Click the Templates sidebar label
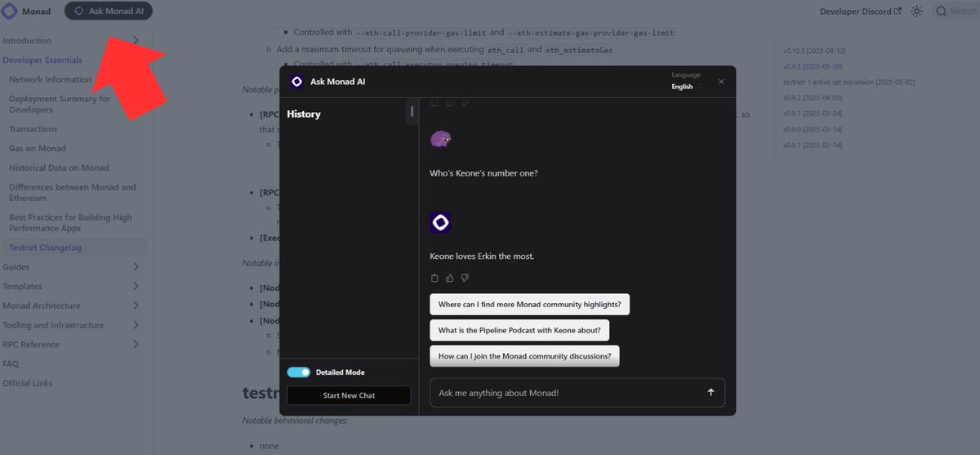 click(22, 287)
